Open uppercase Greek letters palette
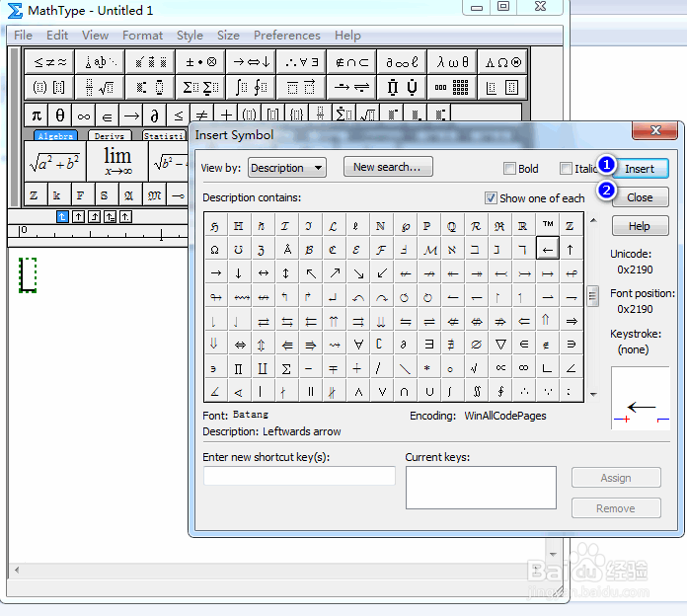 (503, 62)
